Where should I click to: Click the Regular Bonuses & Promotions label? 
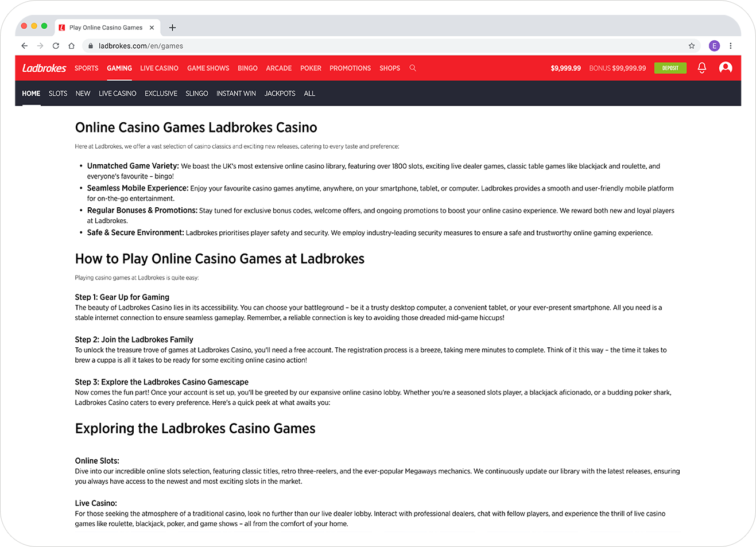[142, 211]
